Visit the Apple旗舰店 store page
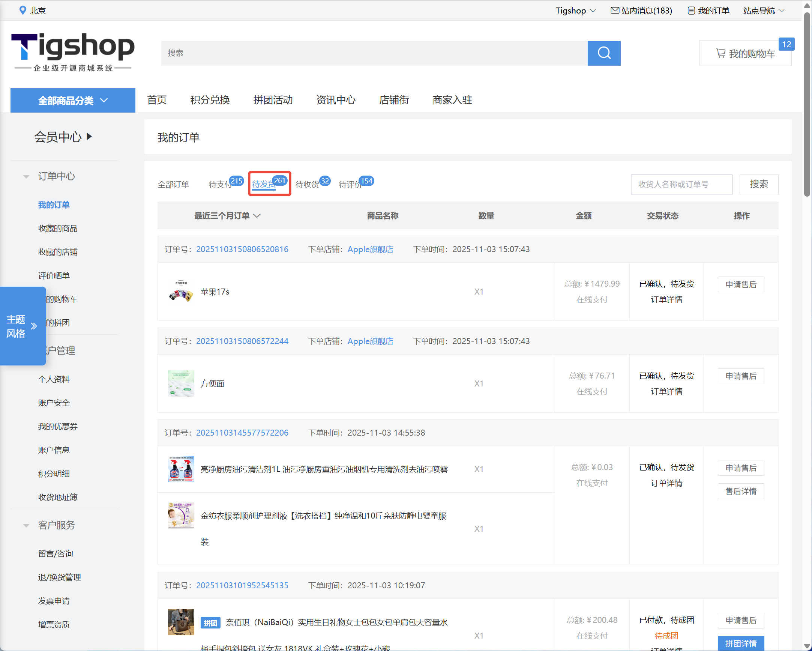Screen dimensions: 812x651 [x=370, y=249]
